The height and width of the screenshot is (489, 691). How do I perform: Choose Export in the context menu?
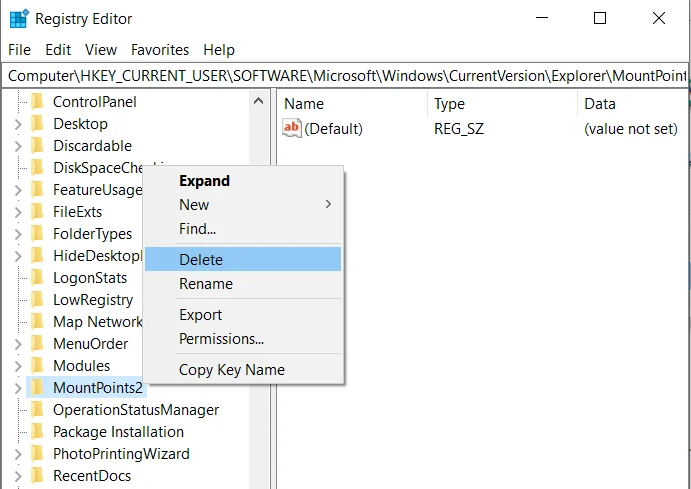[x=243, y=315]
